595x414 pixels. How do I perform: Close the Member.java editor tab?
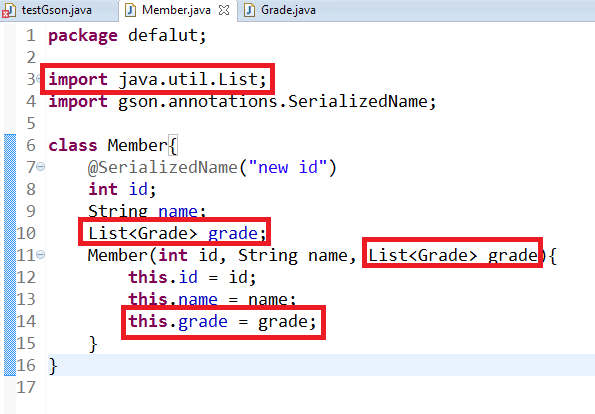click(x=224, y=10)
